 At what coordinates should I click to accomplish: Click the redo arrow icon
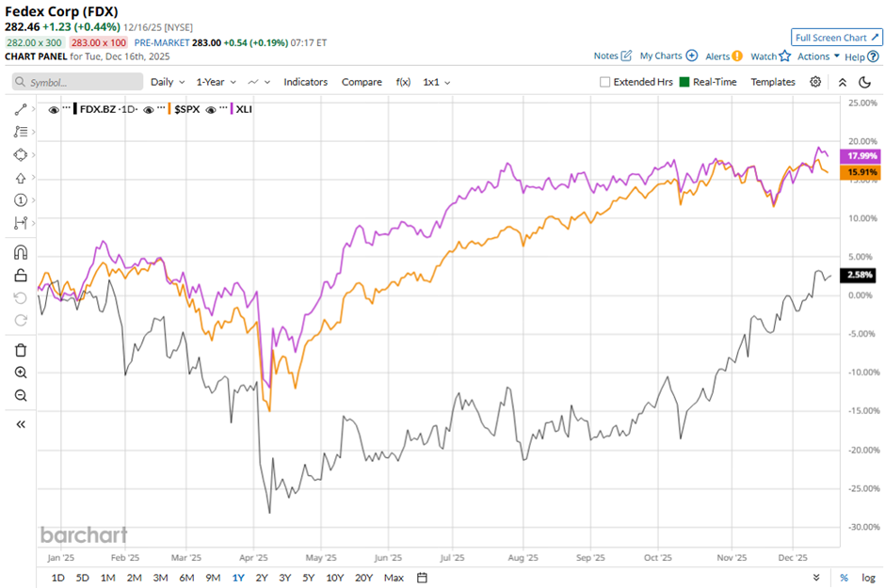pos(21,320)
